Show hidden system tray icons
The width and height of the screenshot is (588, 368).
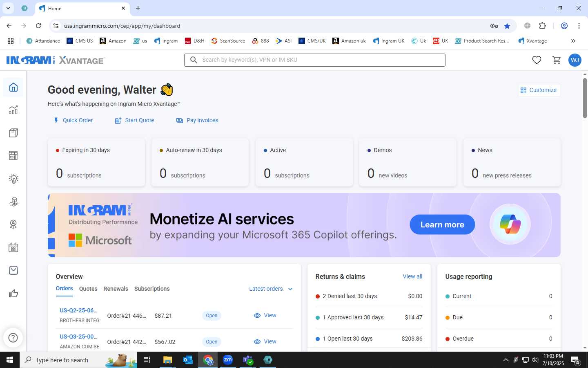(x=506, y=360)
